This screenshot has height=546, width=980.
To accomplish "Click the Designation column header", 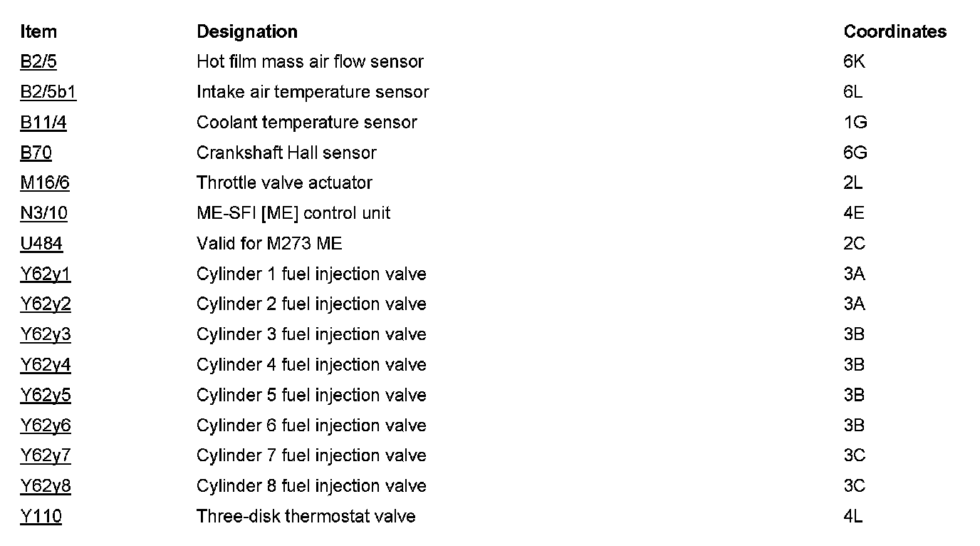I will pos(247,32).
